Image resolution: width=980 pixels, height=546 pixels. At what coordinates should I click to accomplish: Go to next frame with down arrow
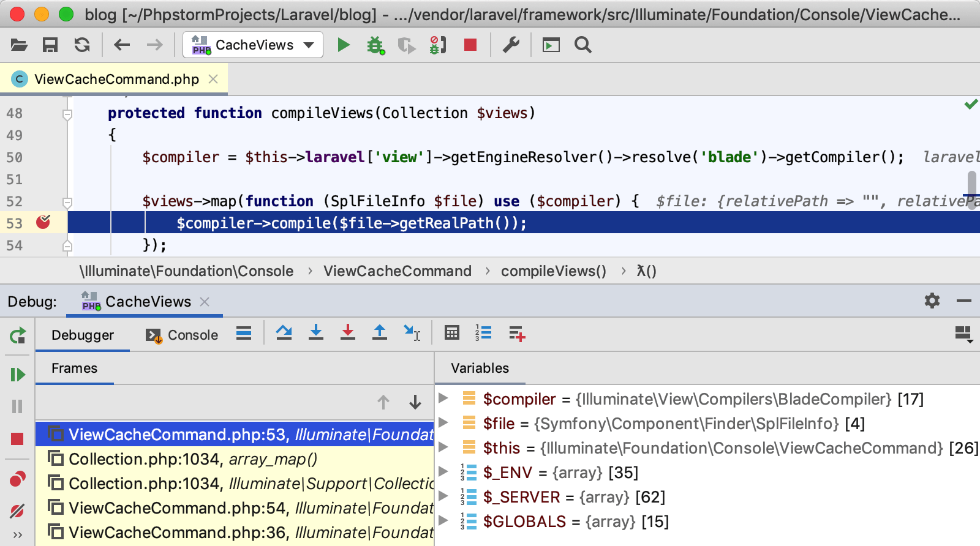pyautogui.click(x=415, y=402)
